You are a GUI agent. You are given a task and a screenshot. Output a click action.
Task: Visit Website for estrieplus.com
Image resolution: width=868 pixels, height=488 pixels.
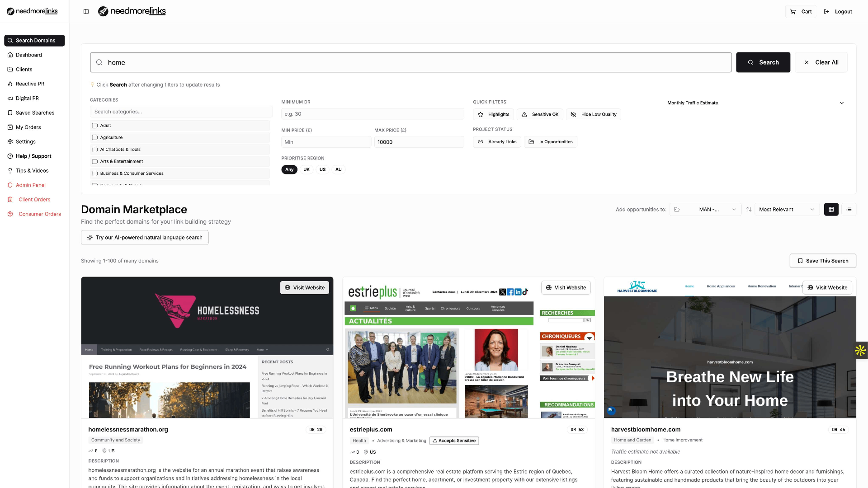(566, 288)
